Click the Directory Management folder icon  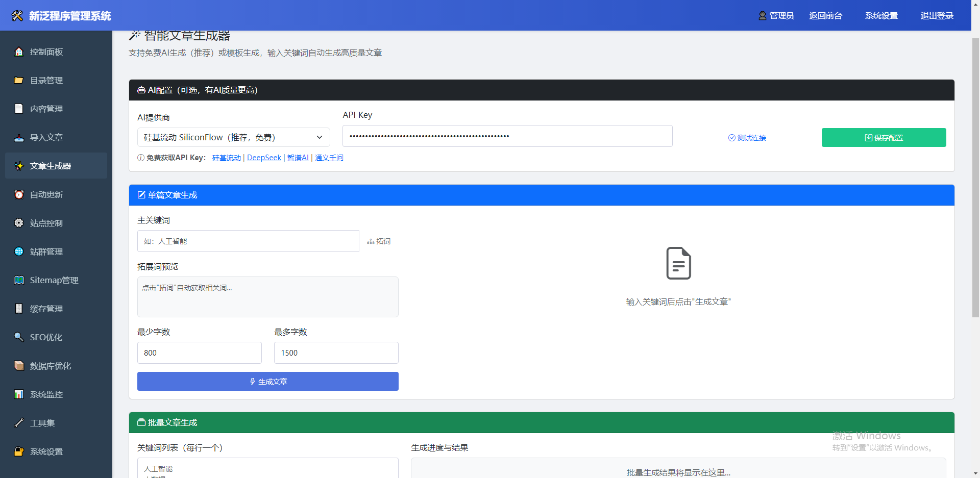click(19, 81)
